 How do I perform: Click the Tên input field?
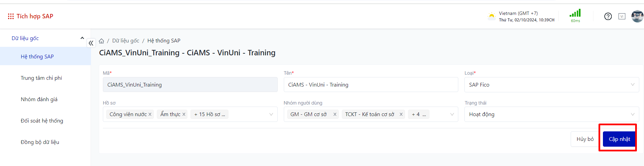tap(370, 85)
